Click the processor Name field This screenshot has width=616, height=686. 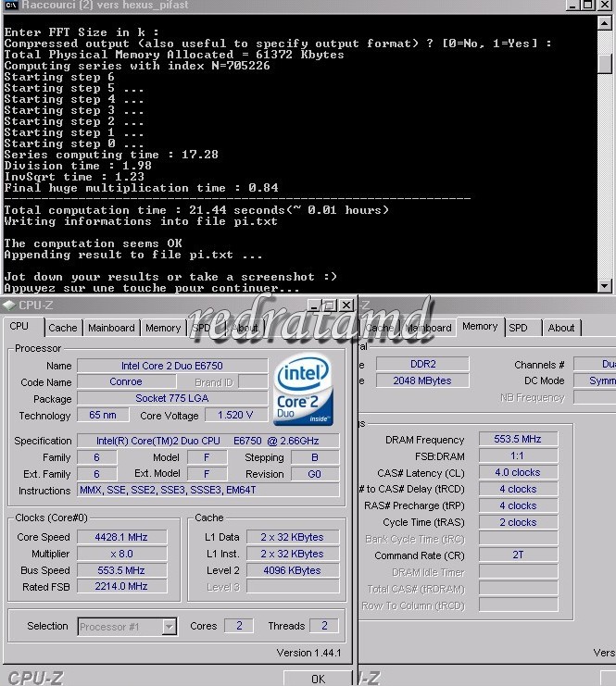pos(172,366)
